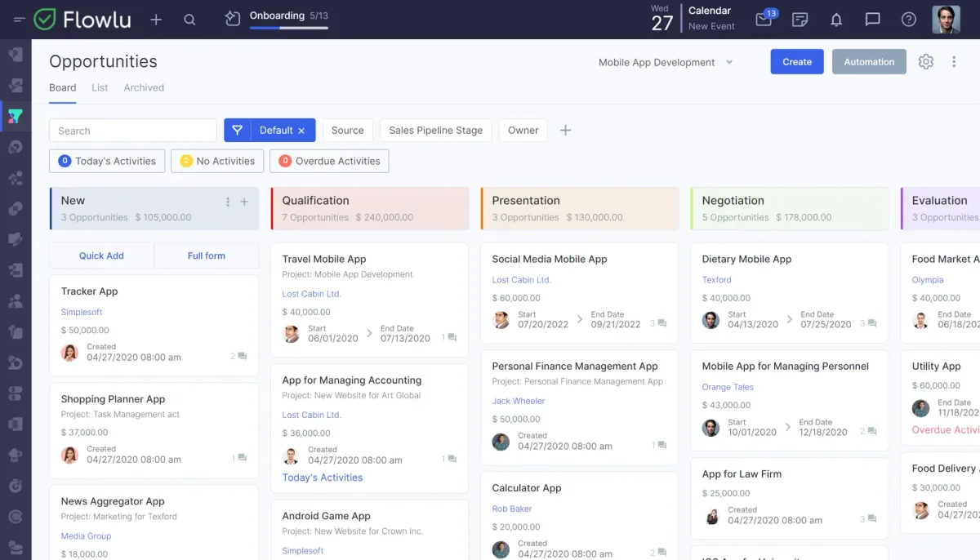This screenshot has width=980, height=560.
Task: Switch to the Archived tab
Action: pyautogui.click(x=144, y=87)
